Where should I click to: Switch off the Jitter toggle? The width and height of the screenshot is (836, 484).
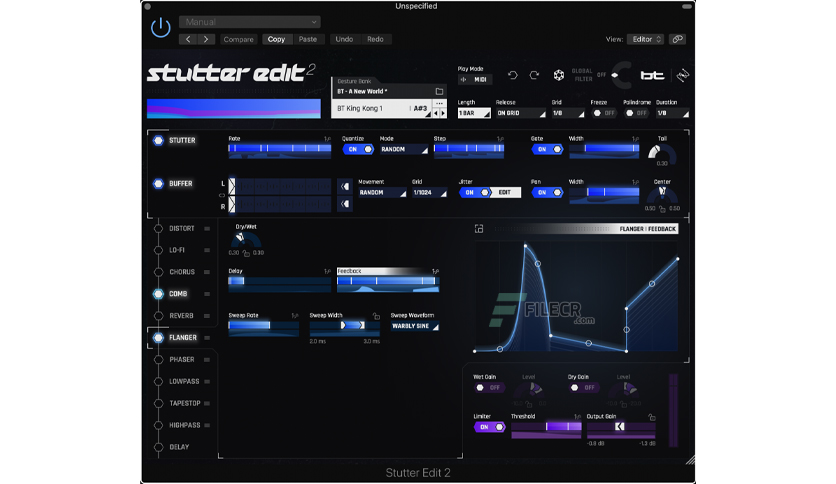point(475,192)
